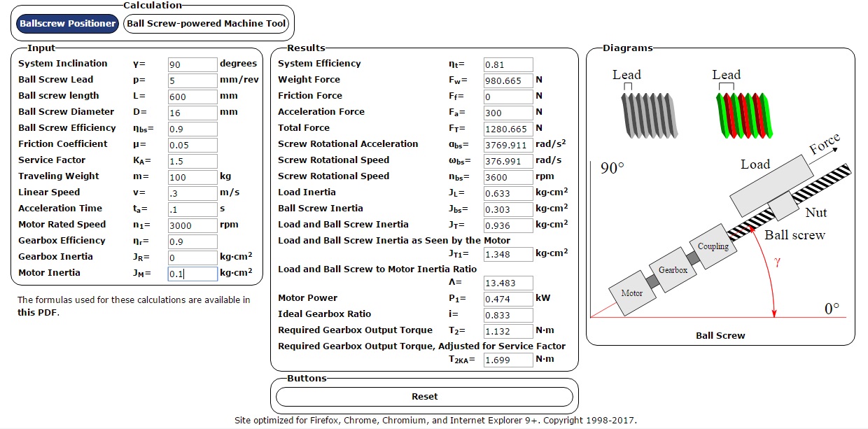
Task: Click the Weight Force result field
Action: (x=509, y=80)
